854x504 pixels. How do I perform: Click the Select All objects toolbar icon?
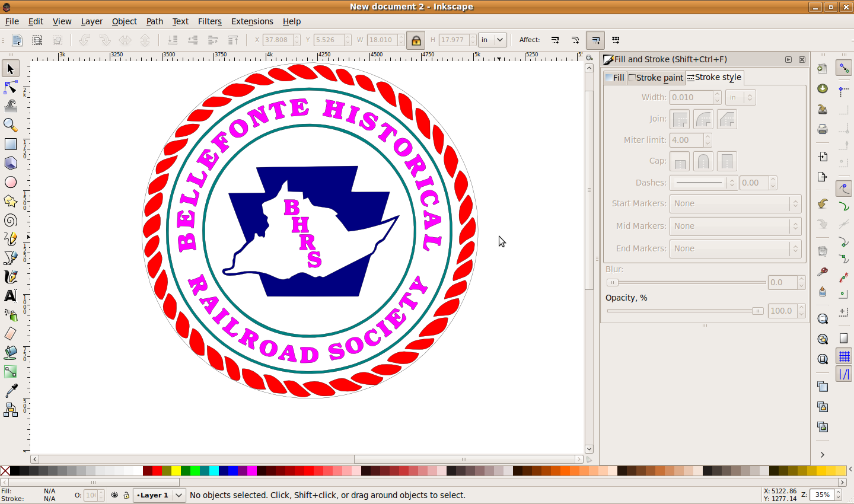click(x=37, y=40)
